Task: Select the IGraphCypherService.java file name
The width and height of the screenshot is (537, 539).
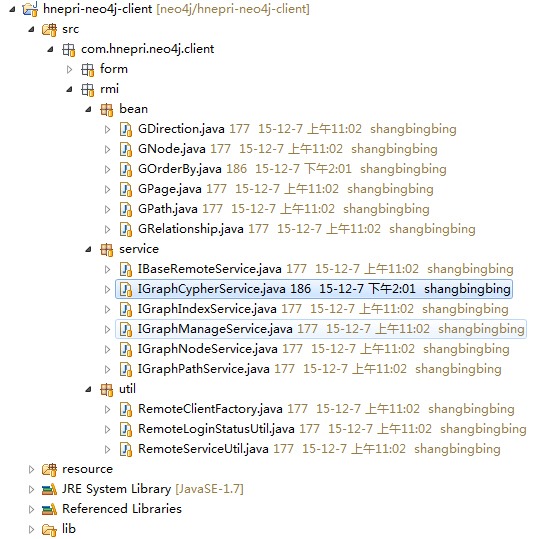Action: point(212,289)
